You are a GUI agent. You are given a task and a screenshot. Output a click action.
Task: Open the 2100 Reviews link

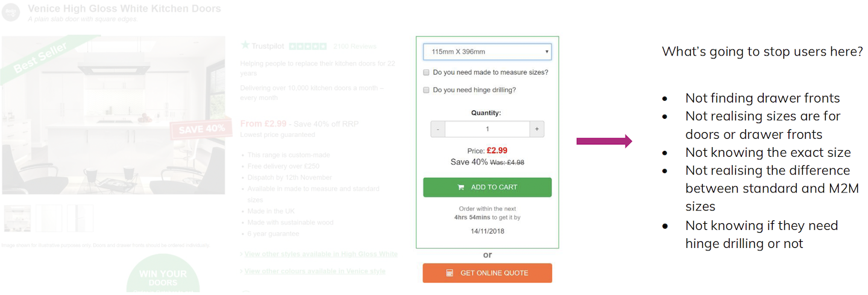pos(354,46)
